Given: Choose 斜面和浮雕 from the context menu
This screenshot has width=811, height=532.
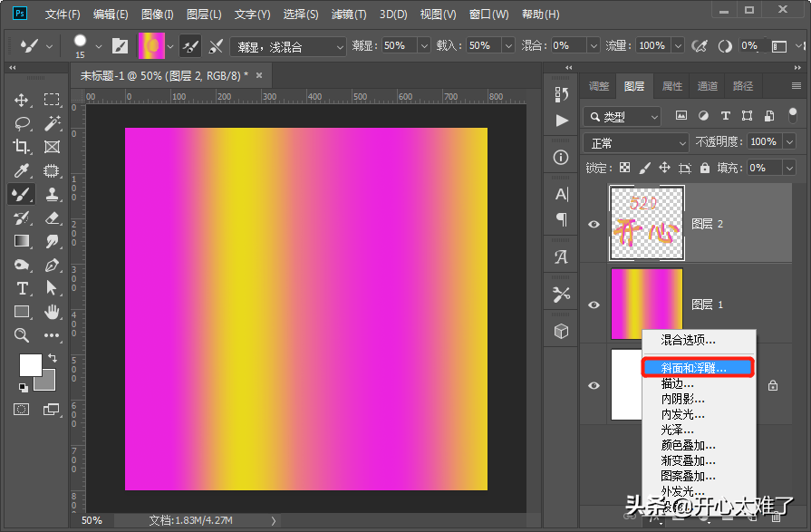Looking at the screenshot, I should [x=694, y=368].
